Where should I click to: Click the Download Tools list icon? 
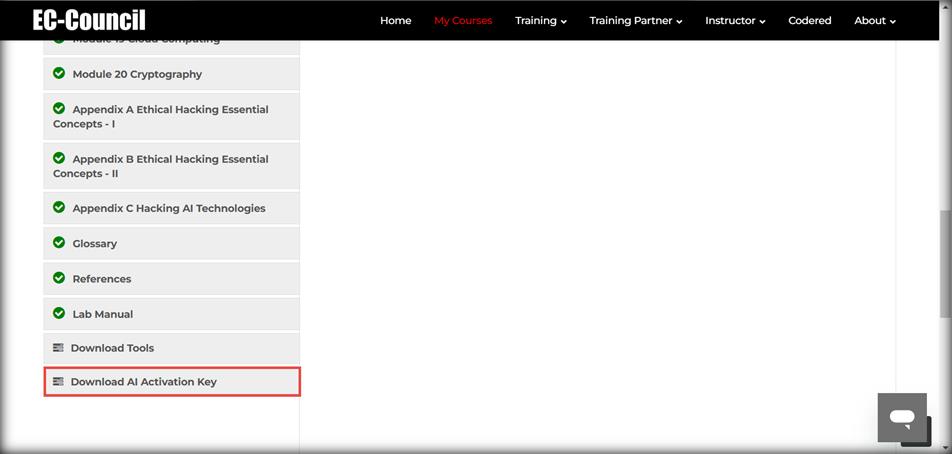pos(58,348)
